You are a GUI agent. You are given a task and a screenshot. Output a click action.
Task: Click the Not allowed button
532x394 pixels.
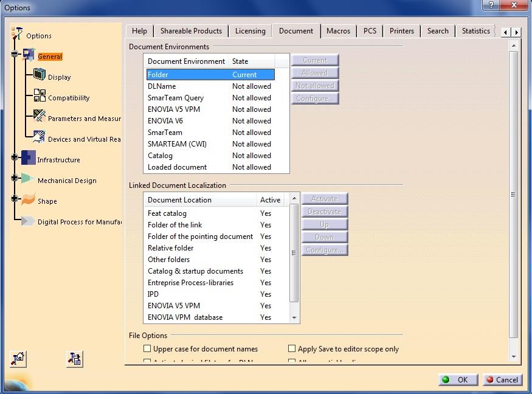(x=315, y=86)
